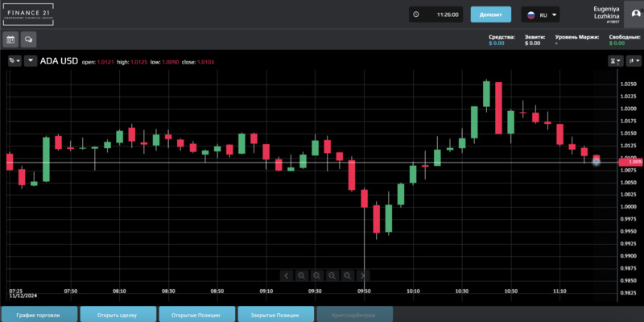Open the chart type dropdown
Image resolution: width=644 pixels, height=322 pixels.
pos(634,61)
